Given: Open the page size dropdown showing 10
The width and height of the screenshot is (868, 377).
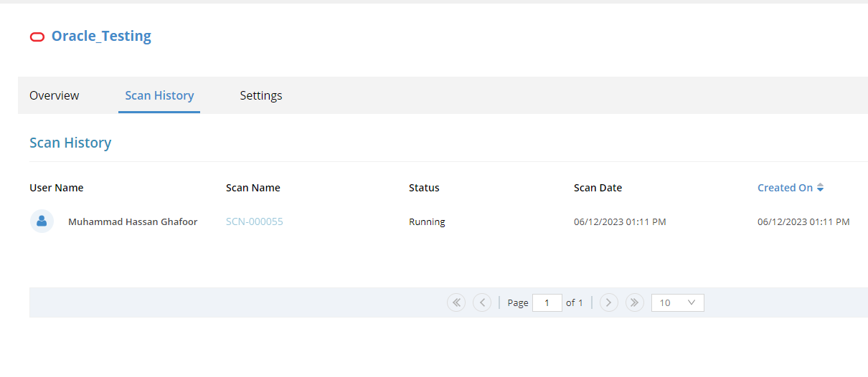Looking at the screenshot, I should click(x=677, y=302).
